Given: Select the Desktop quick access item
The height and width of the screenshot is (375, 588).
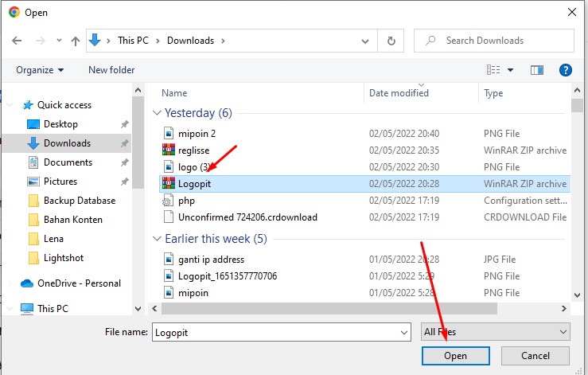Looking at the screenshot, I should (60, 124).
